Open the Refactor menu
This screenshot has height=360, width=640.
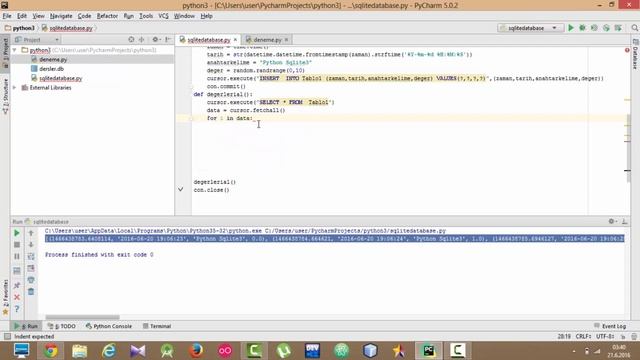(x=107, y=16)
